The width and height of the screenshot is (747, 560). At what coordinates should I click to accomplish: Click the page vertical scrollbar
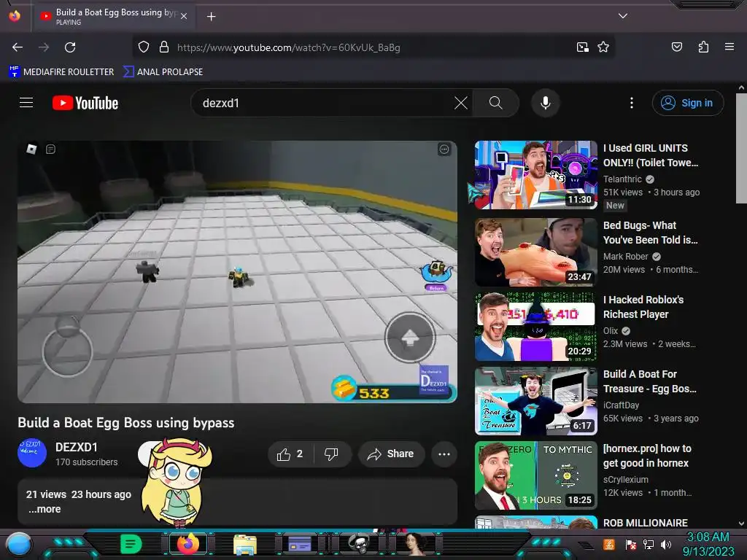point(741,149)
